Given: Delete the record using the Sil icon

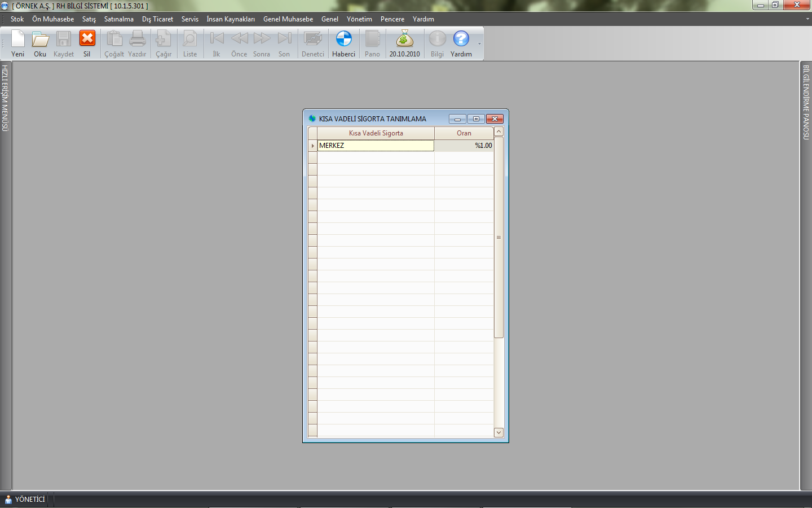Looking at the screenshot, I should pyautogui.click(x=87, y=40).
